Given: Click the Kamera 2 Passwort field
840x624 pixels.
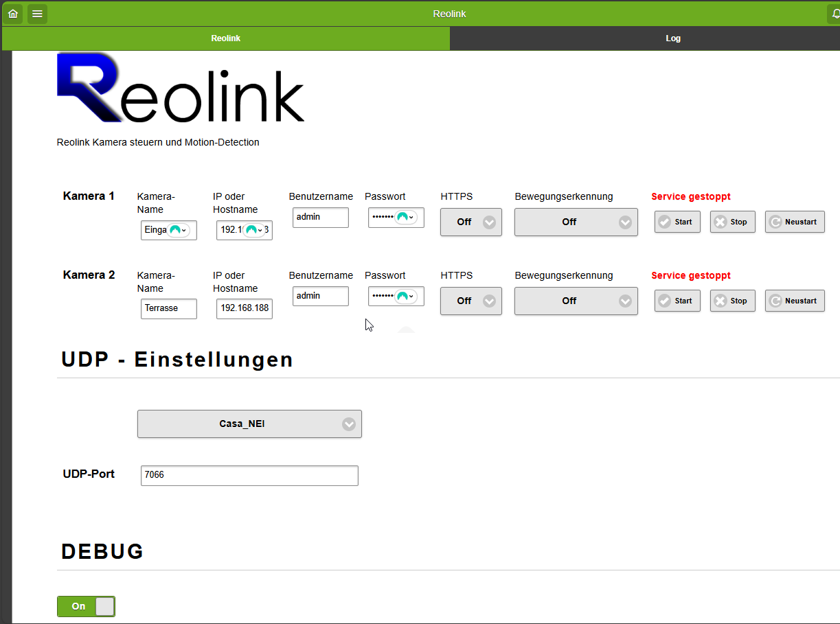Looking at the screenshot, I should point(396,296).
